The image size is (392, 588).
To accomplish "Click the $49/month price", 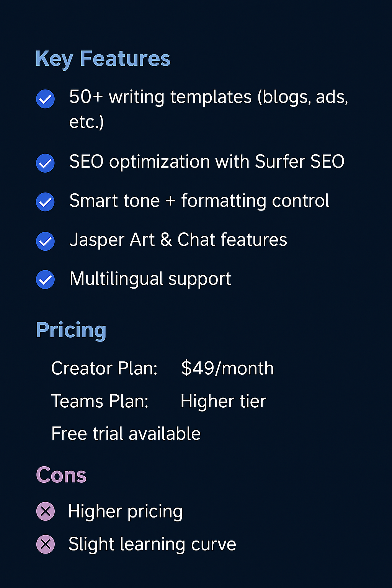I will point(227,368).
